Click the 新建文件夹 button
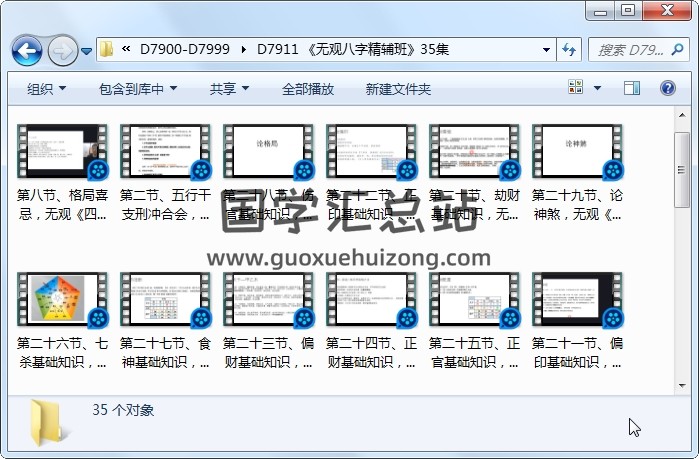The image size is (699, 459). [398, 89]
